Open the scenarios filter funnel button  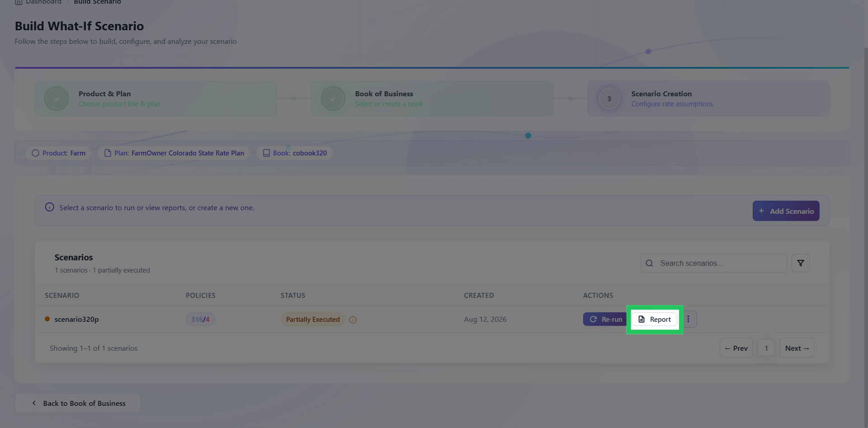[x=800, y=263]
